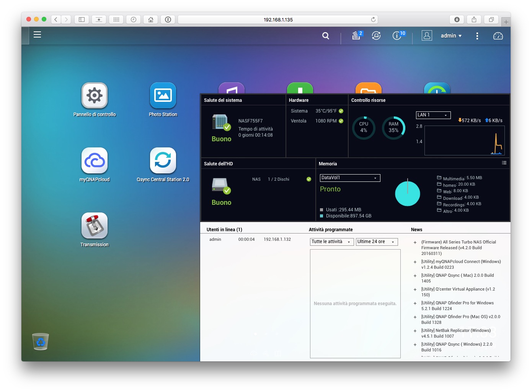532x392 pixels.
Task: Click the Salute del sistema header
Action: click(x=223, y=100)
